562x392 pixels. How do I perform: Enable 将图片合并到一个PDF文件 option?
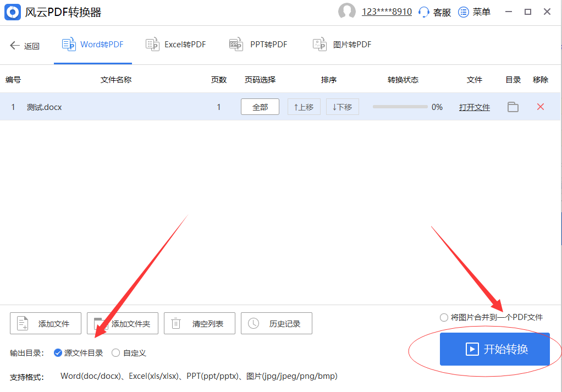(x=443, y=317)
